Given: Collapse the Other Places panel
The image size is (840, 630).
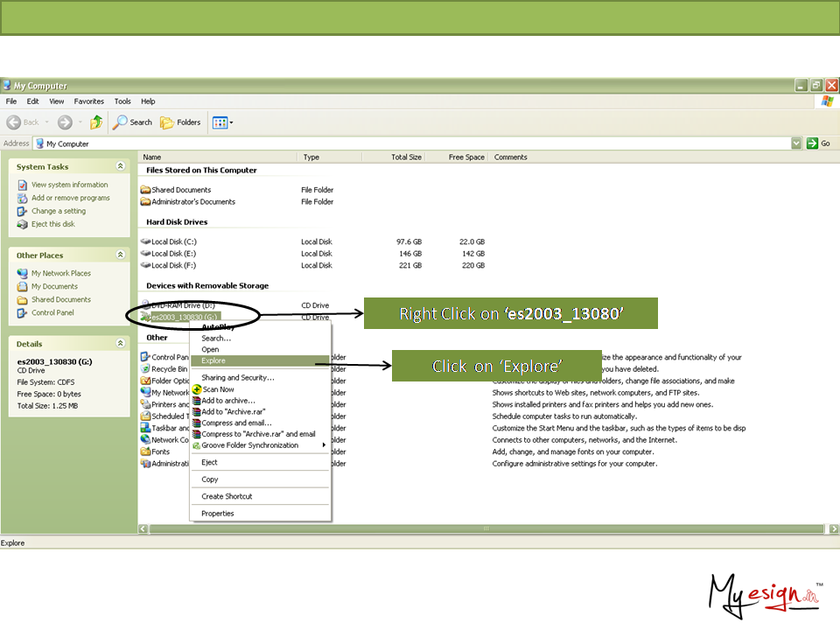Looking at the screenshot, I should (x=120, y=255).
